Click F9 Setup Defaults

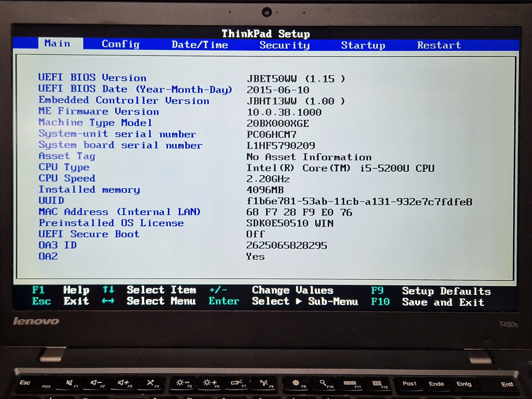coord(377,291)
